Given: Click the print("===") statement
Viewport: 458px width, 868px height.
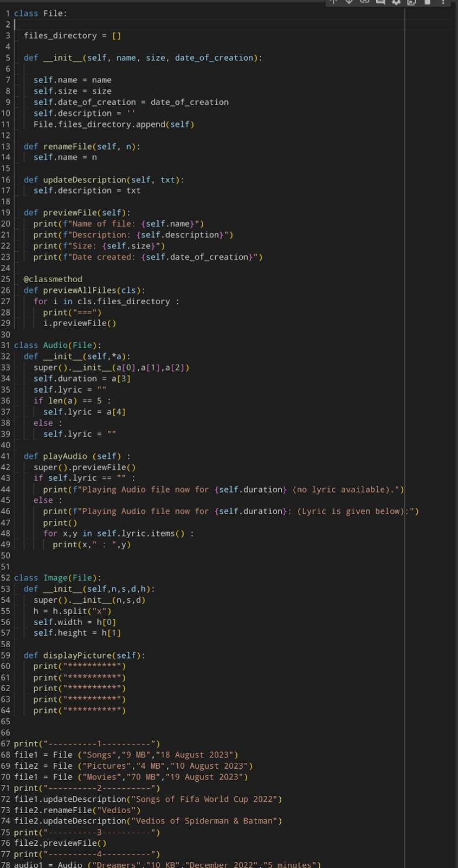Looking at the screenshot, I should click(73, 312).
